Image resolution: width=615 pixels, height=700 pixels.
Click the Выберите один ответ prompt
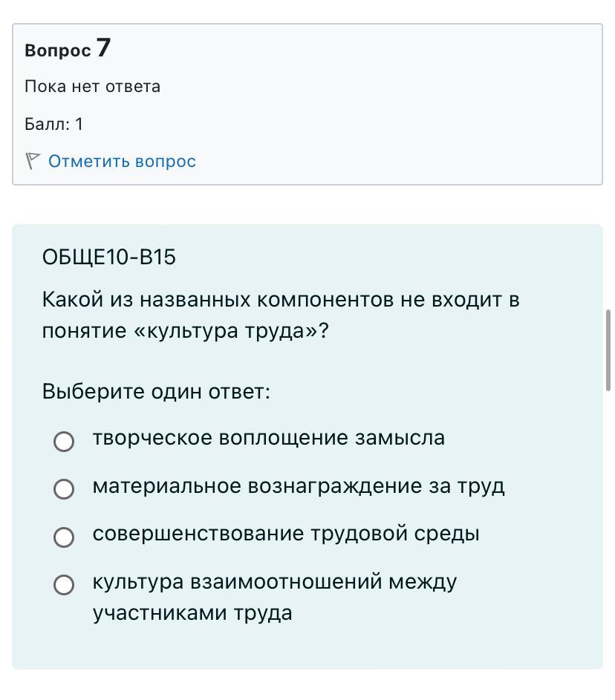[x=156, y=391]
